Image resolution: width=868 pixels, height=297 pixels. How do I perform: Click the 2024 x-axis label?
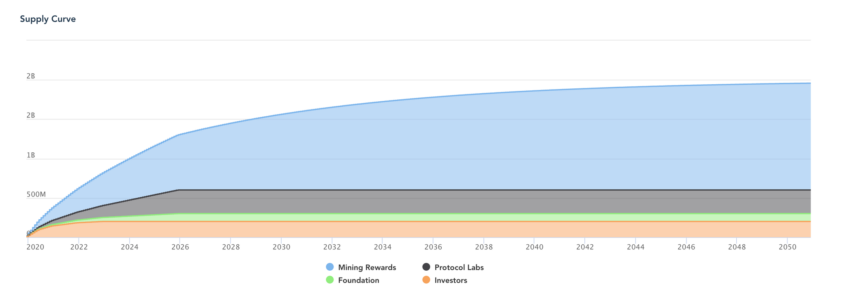[130, 247]
